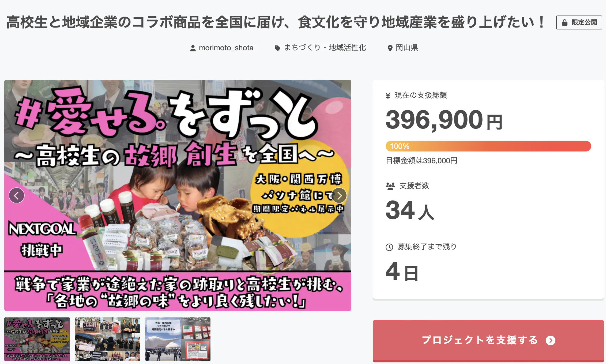Image resolution: width=606 pixels, height=364 pixels.
Task: Click the user profile icon beside morimoto_shota
Action: coord(193,48)
